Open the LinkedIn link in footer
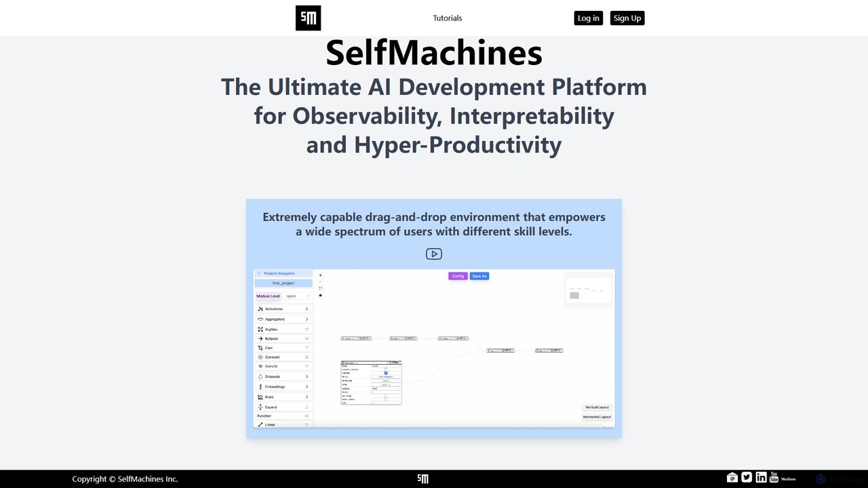Viewport: 868px width, 488px height. tap(761, 477)
